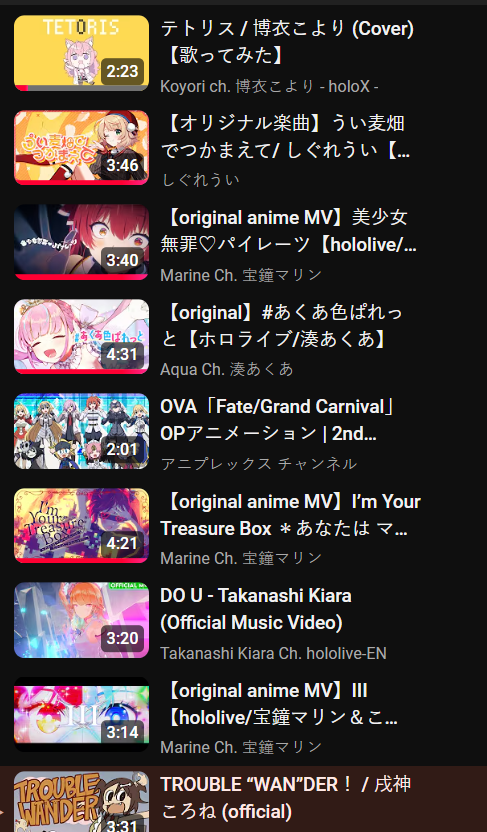Open the III anime MV thumbnail

pyautogui.click(x=81, y=714)
